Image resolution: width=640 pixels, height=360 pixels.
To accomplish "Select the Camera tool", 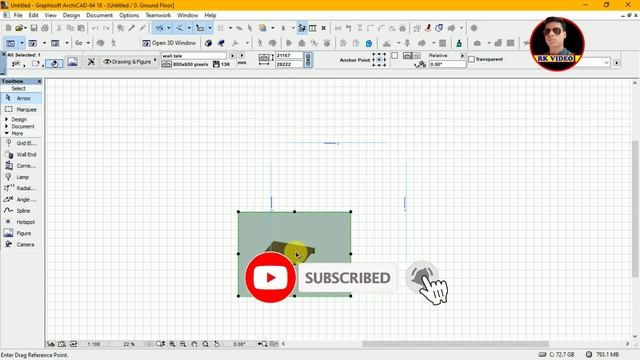I will [x=21, y=244].
